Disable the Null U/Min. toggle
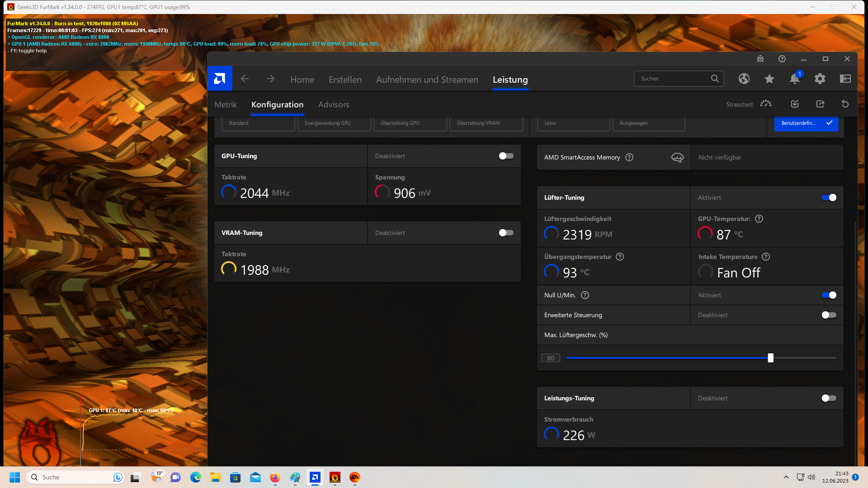The image size is (868, 488). point(829,295)
